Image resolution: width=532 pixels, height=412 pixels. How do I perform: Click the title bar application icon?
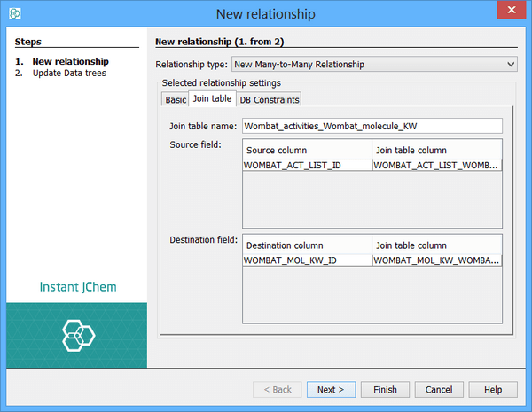tap(14, 14)
